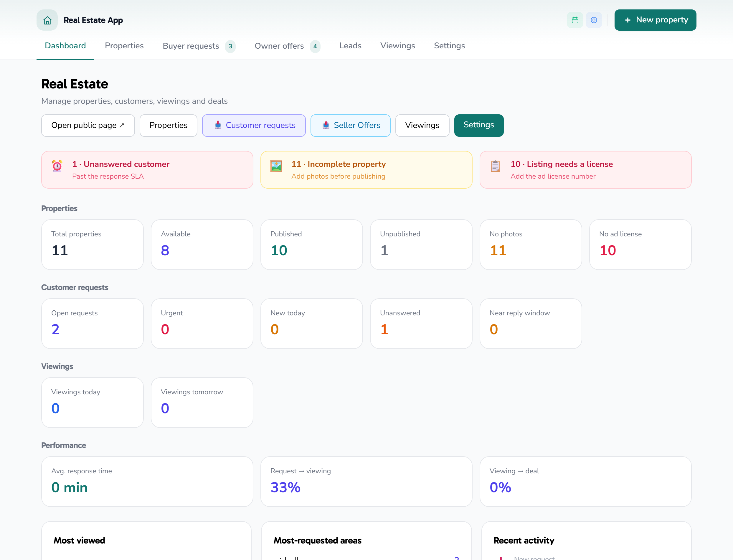The width and height of the screenshot is (733, 560).
Task: Select the Leads tab
Action: tap(350, 46)
